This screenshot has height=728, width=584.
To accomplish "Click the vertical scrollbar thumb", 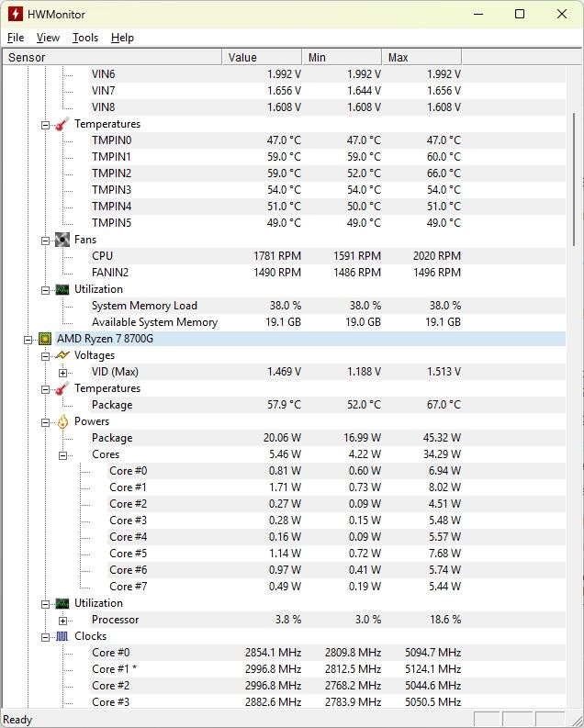I will pos(575,180).
